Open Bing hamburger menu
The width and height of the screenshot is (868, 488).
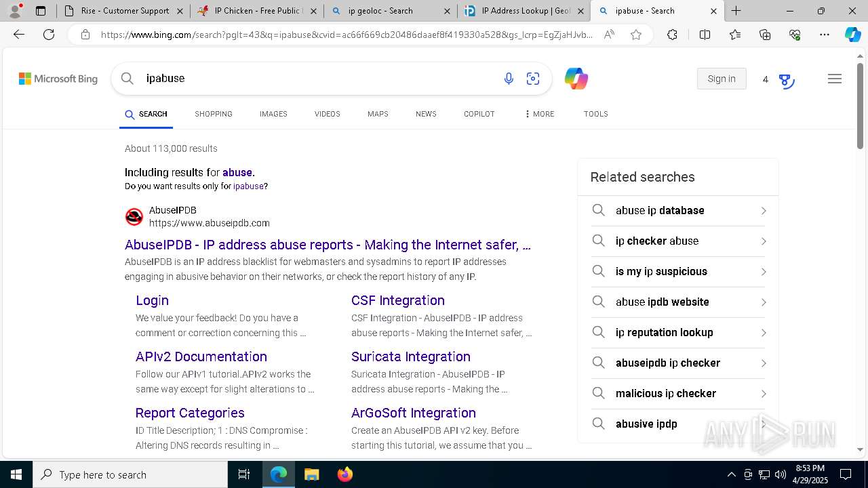pos(835,79)
